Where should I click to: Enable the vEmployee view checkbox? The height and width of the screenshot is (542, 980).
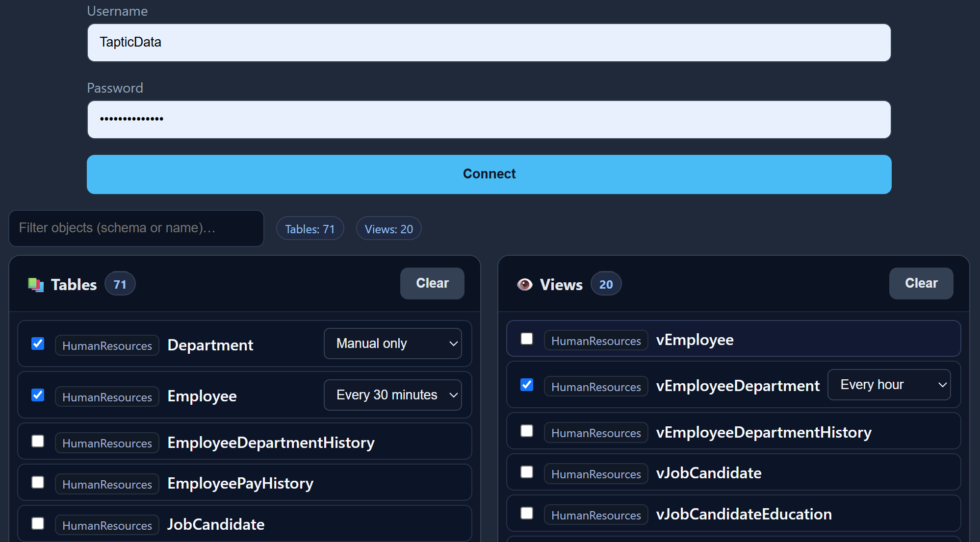click(x=527, y=339)
